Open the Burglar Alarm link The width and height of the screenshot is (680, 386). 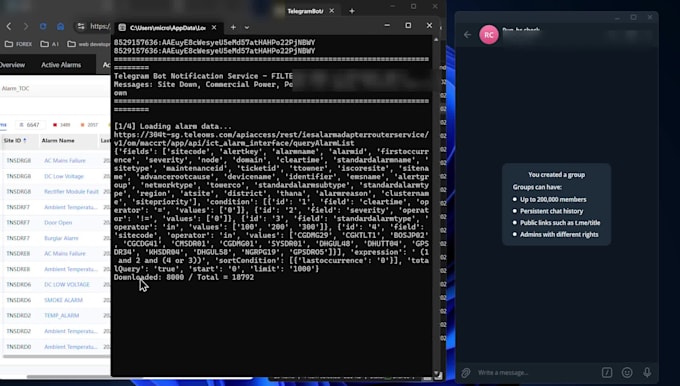click(61, 238)
